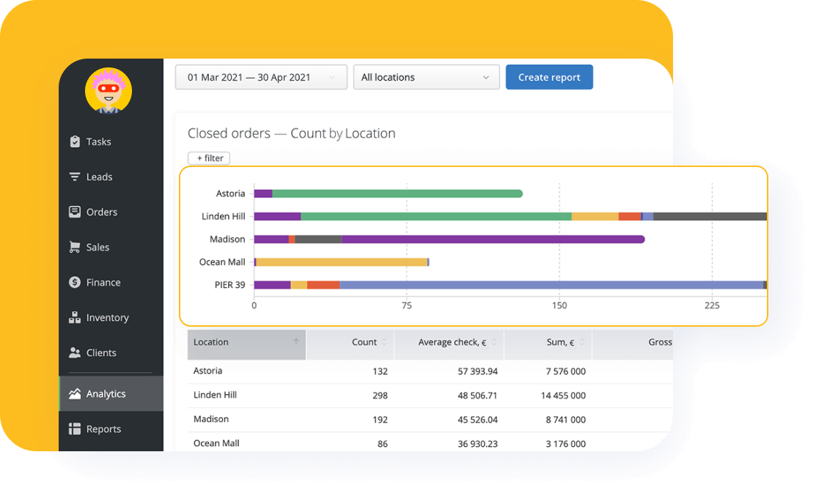Image resolution: width=827 pixels, height=504 pixels.
Task: Navigate to the Reports menu entry
Action: pyautogui.click(x=103, y=429)
